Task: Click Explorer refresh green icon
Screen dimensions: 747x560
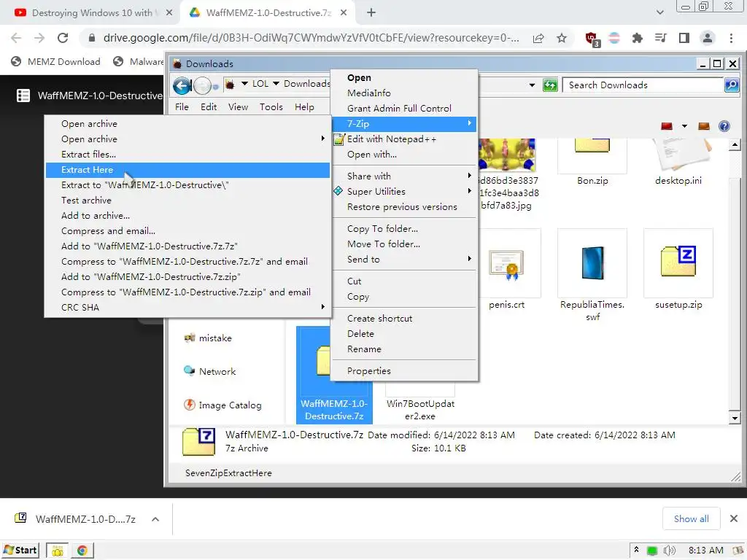Action: click(550, 85)
